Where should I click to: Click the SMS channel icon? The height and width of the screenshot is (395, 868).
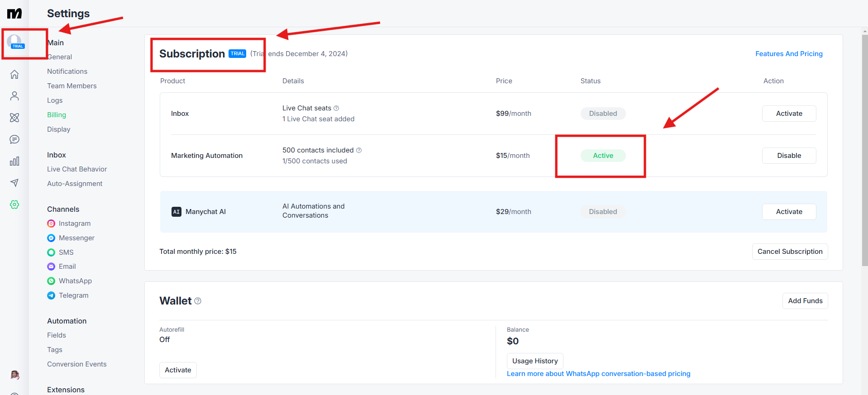pos(51,252)
